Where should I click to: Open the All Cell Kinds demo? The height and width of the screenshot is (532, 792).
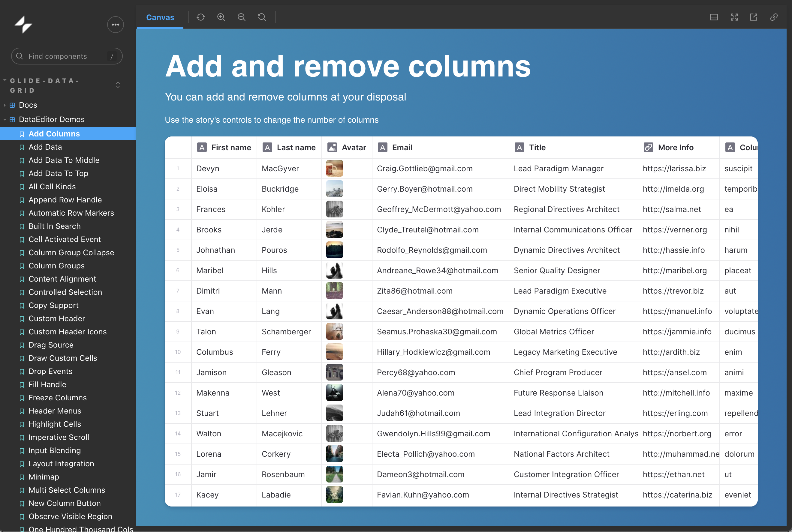[52, 187]
